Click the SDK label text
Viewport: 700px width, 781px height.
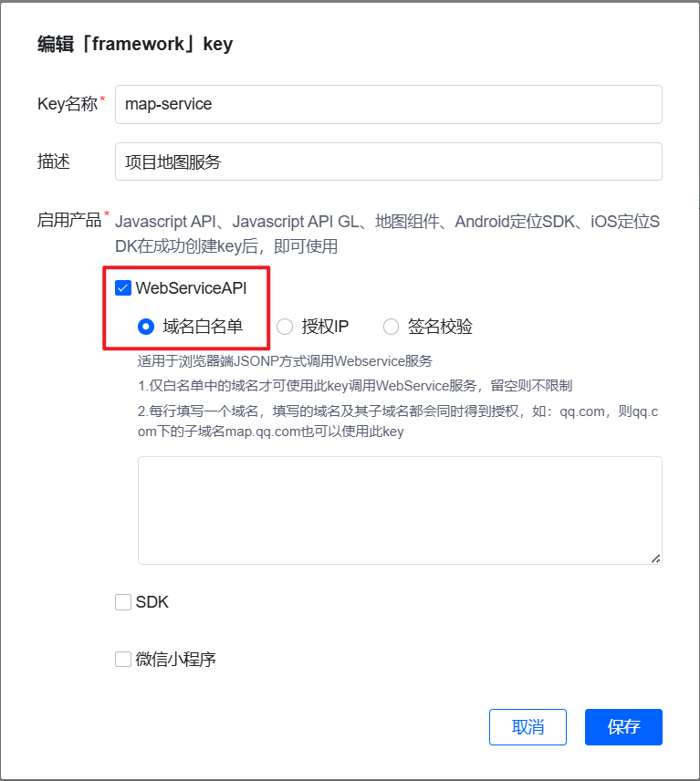[152, 601]
